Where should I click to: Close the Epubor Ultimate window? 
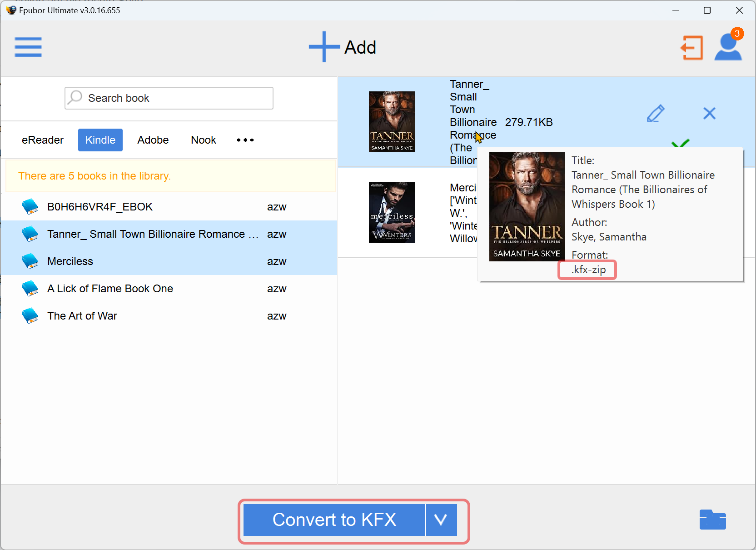click(739, 10)
